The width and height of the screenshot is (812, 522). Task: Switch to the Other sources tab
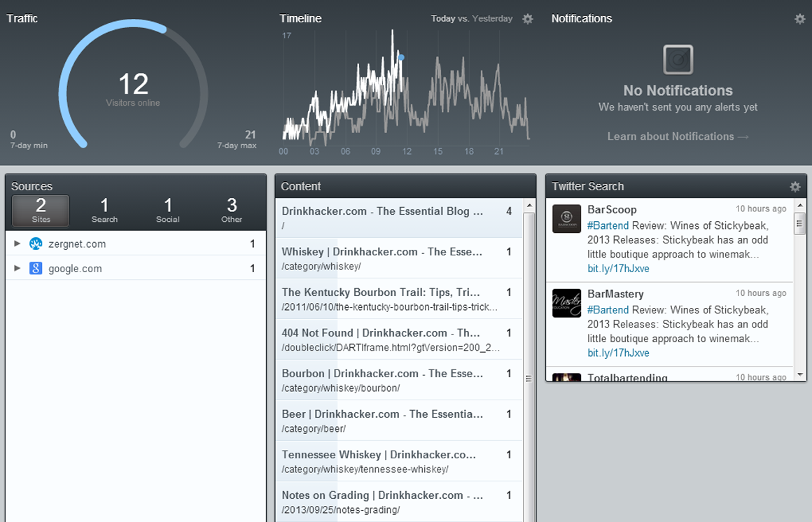coord(232,210)
